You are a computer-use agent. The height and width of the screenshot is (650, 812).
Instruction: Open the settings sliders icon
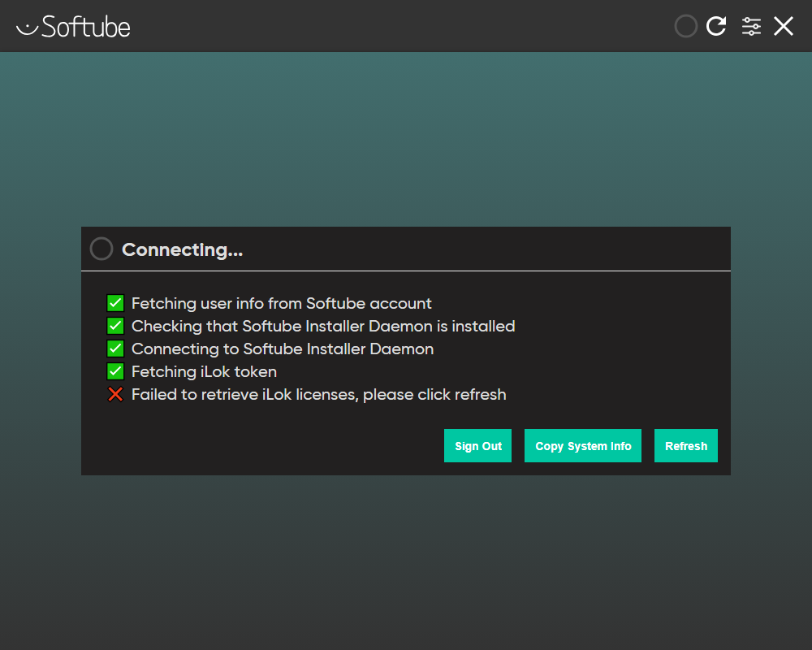click(751, 26)
